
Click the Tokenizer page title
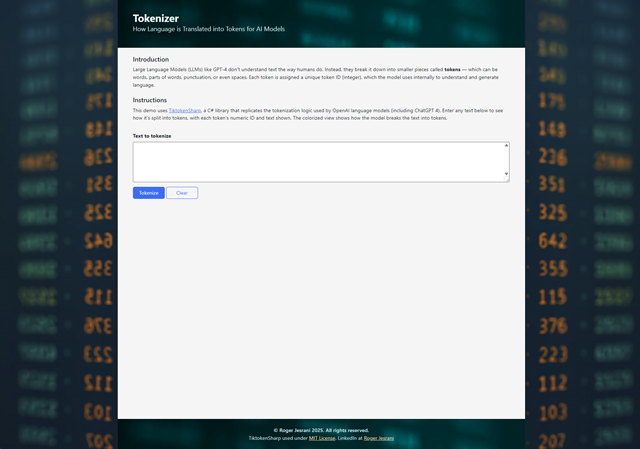[154, 17]
